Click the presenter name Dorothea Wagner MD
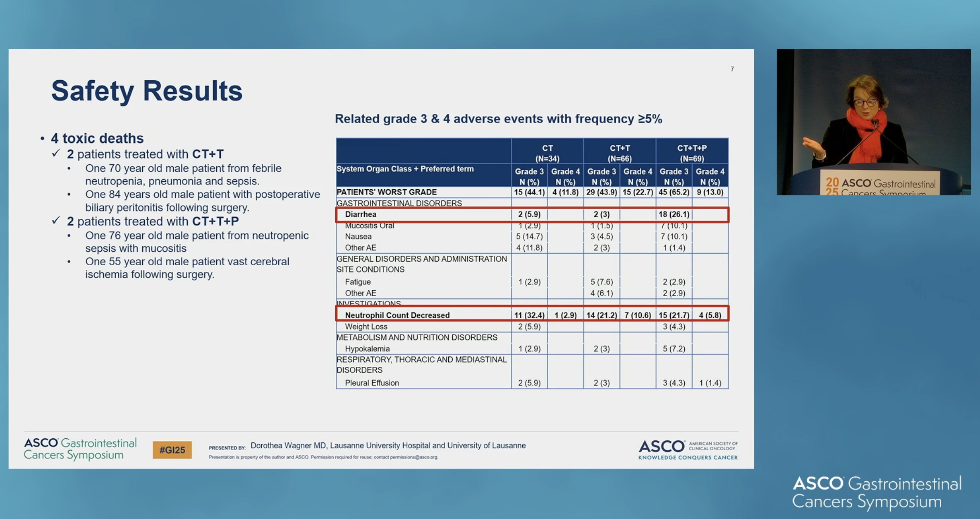980x519 pixels. click(x=288, y=445)
